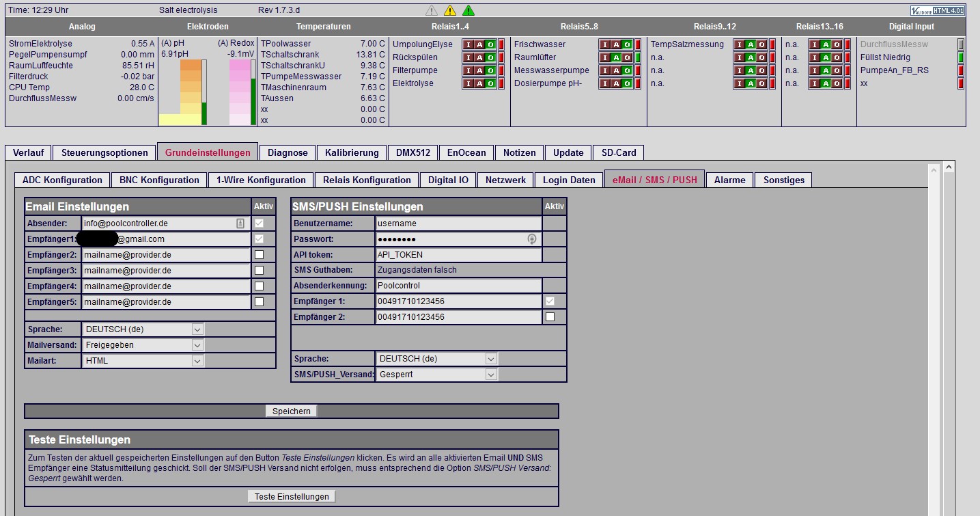The image size is (980, 516).
Task: Select the Alarme sub-tab
Action: 729,180
